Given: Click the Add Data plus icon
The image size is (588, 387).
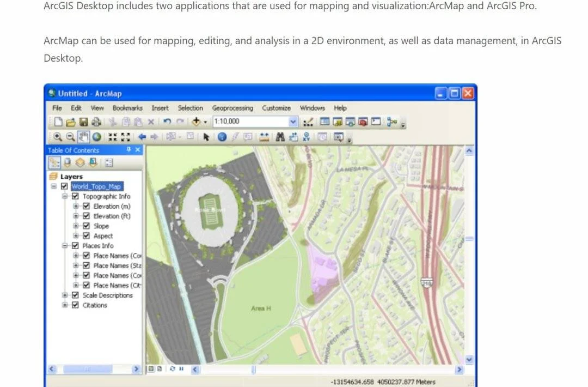Looking at the screenshot, I should tap(196, 122).
